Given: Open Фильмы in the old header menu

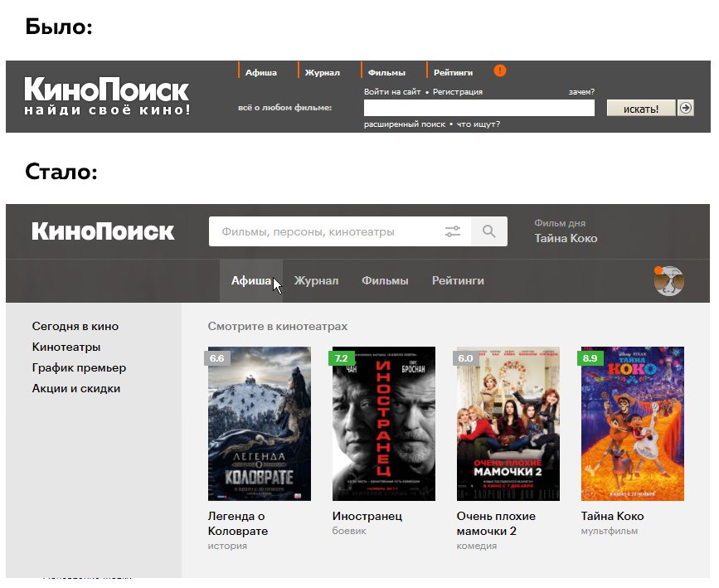Looking at the screenshot, I should tap(386, 72).
